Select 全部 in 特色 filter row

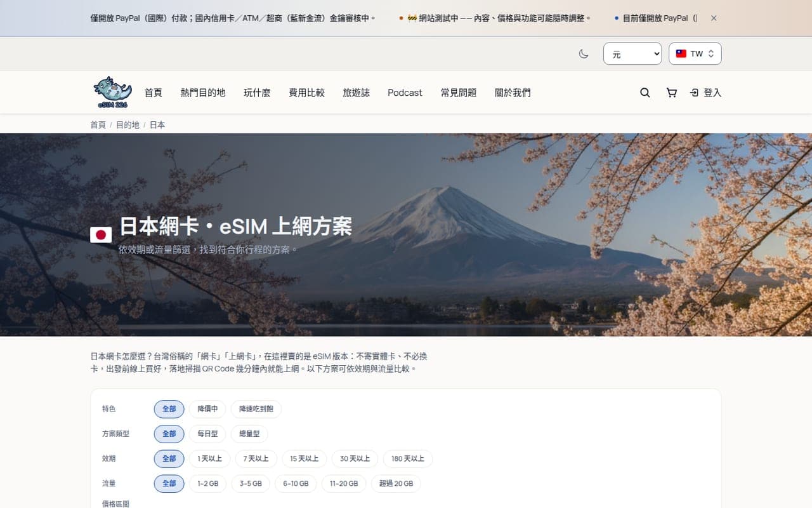pos(169,409)
